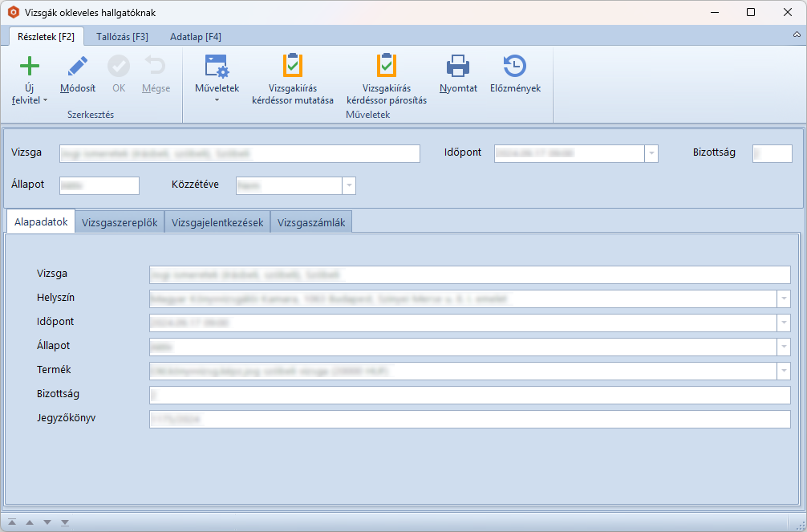The width and height of the screenshot is (807, 532).
Task: Click the Módosít pencil icon
Action: pyautogui.click(x=78, y=67)
